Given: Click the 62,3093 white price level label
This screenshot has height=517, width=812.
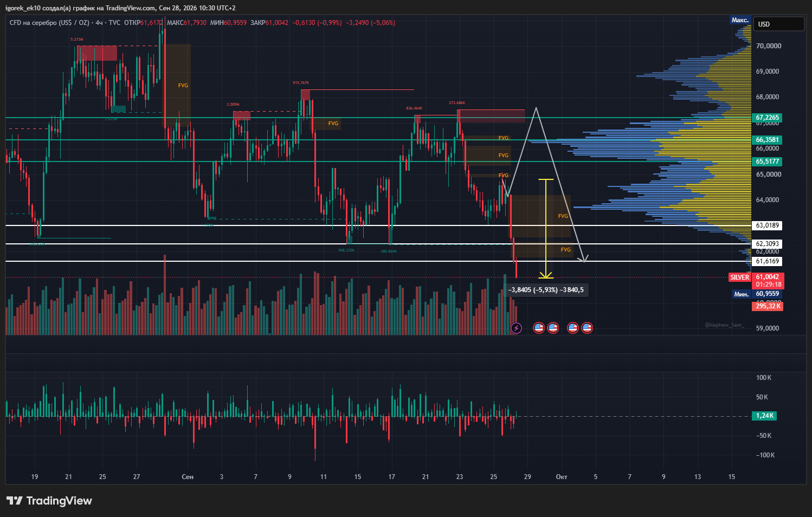Looking at the screenshot, I should click(x=768, y=244).
